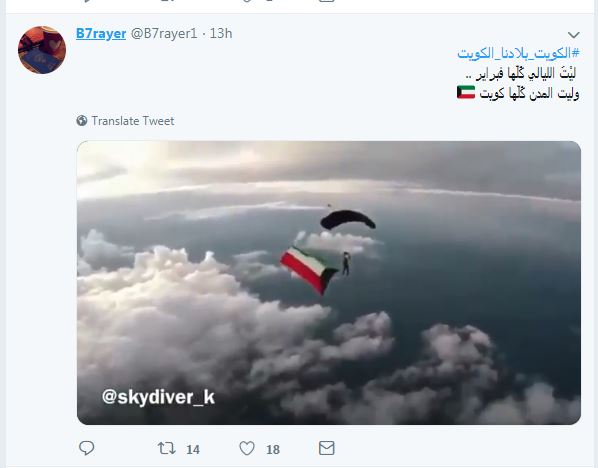Click the Kuwait flag emoji in tweet text
The width and height of the screenshot is (598, 468).
pyautogui.click(x=466, y=92)
